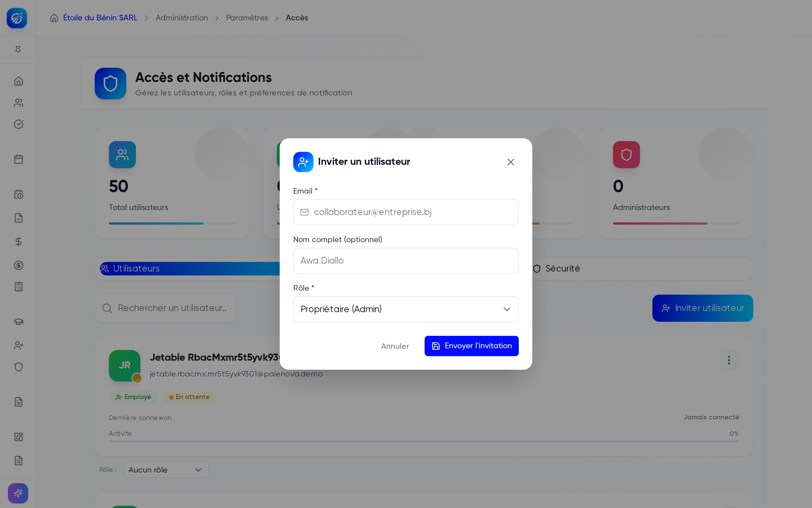
Task: Open the user-plus sidebar icon
Action: pyautogui.click(x=18, y=345)
